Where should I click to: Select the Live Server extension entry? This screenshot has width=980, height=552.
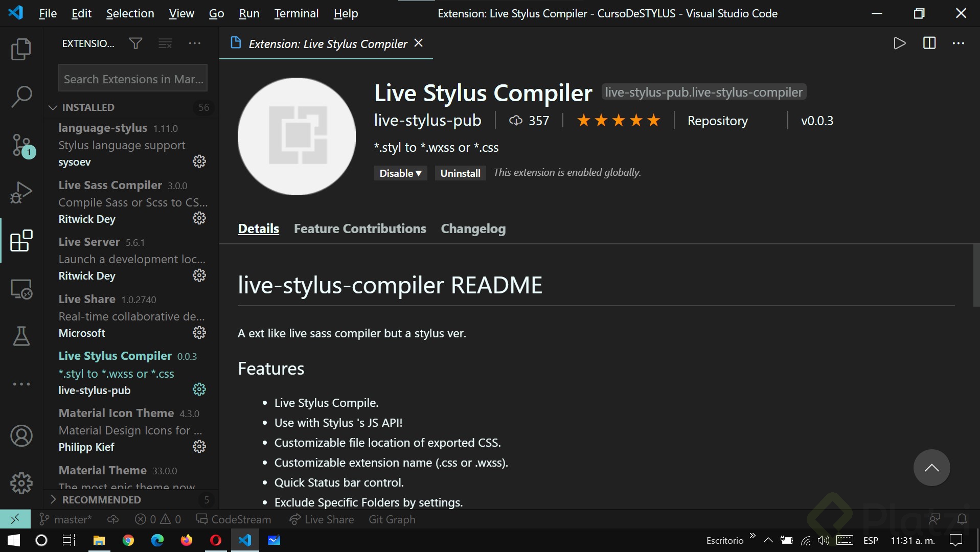pyautogui.click(x=132, y=259)
